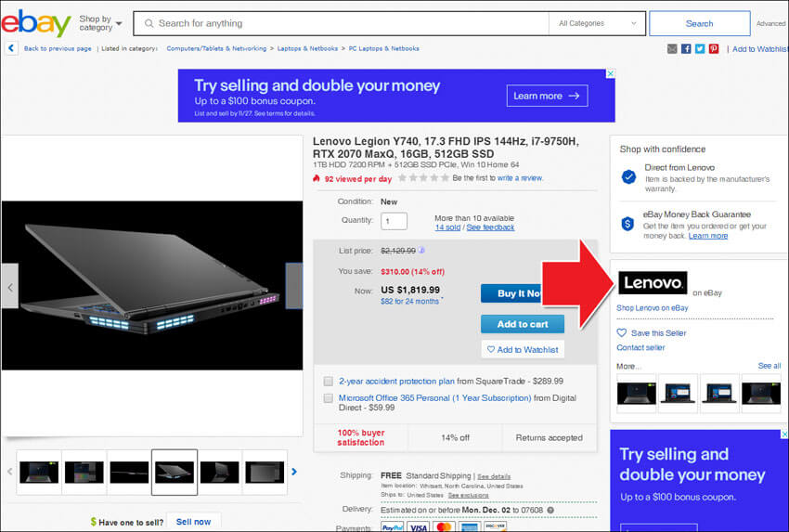This screenshot has height=532, width=789.
Task: Click Sell now button
Action: [x=193, y=522]
